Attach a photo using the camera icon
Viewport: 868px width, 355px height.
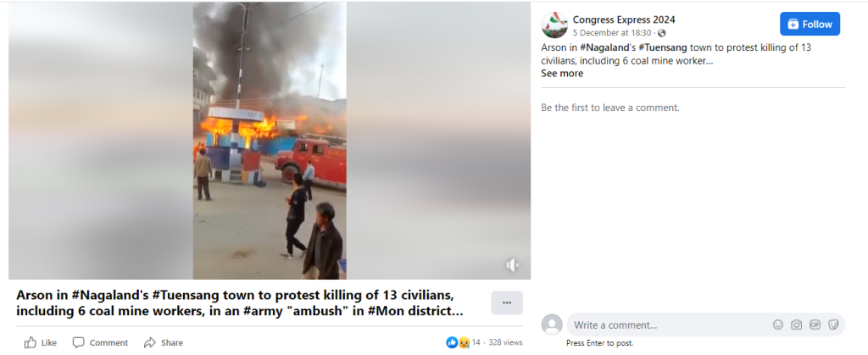coord(796,325)
